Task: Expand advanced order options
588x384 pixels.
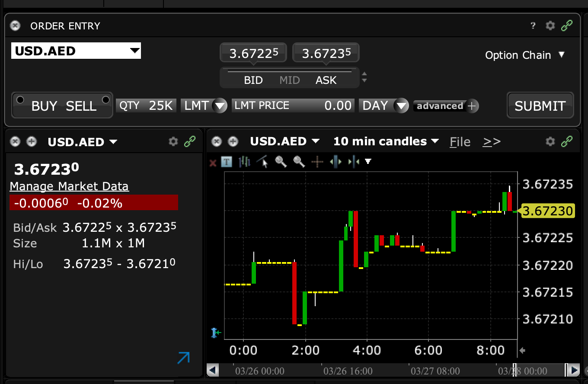Action: [x=446, y=106]
